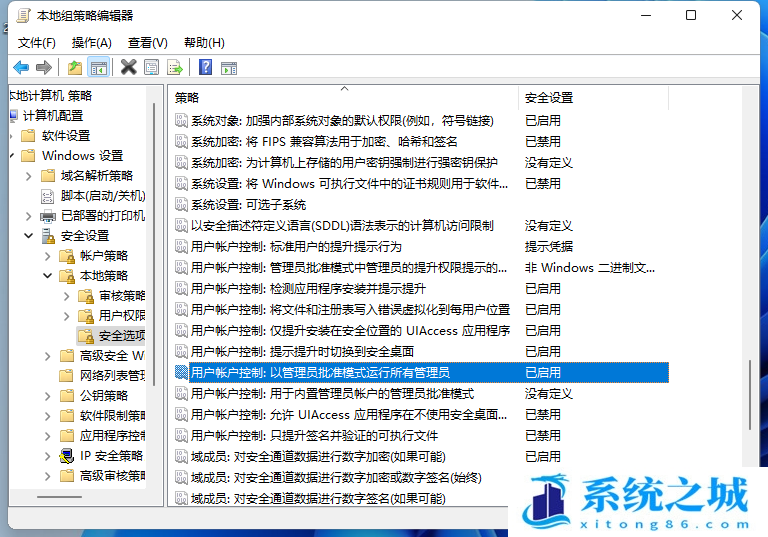Click the Export list toolbar icon
768x537 pixels.
point(175,67)
